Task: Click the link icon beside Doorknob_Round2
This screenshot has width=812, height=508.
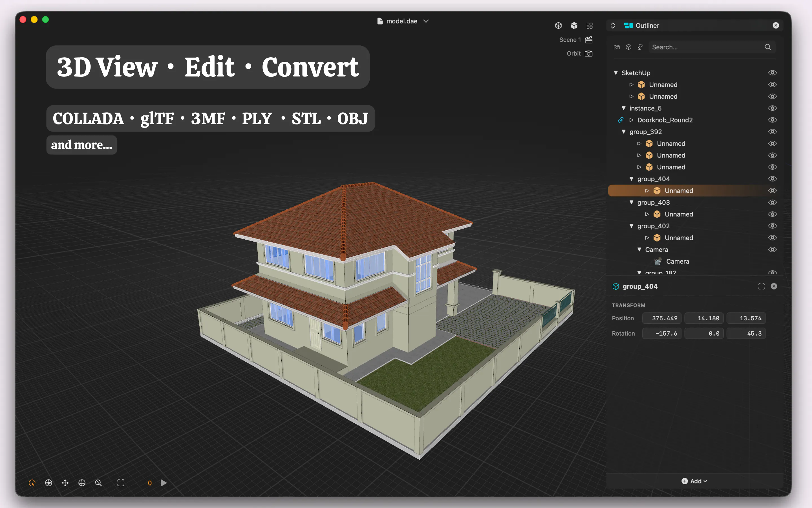Action: pyautogui.click(x=621, y=120)
